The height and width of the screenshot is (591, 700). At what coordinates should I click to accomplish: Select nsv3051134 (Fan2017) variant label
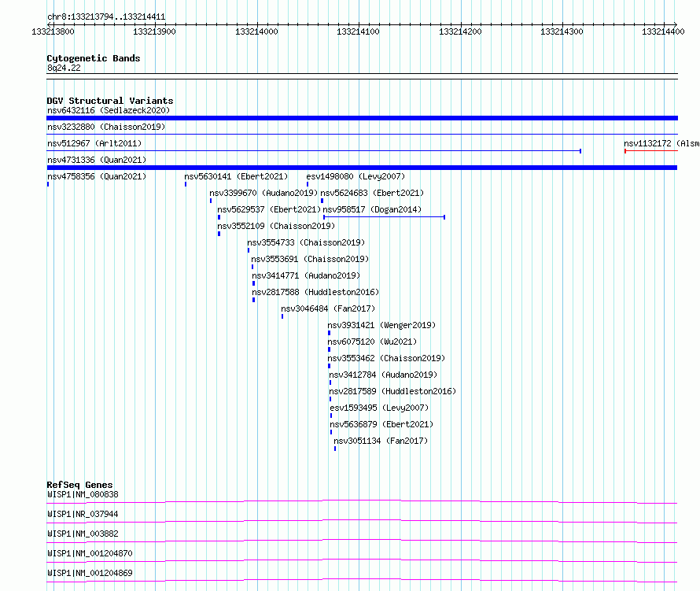pyautogui.click(x=381, y=441)
